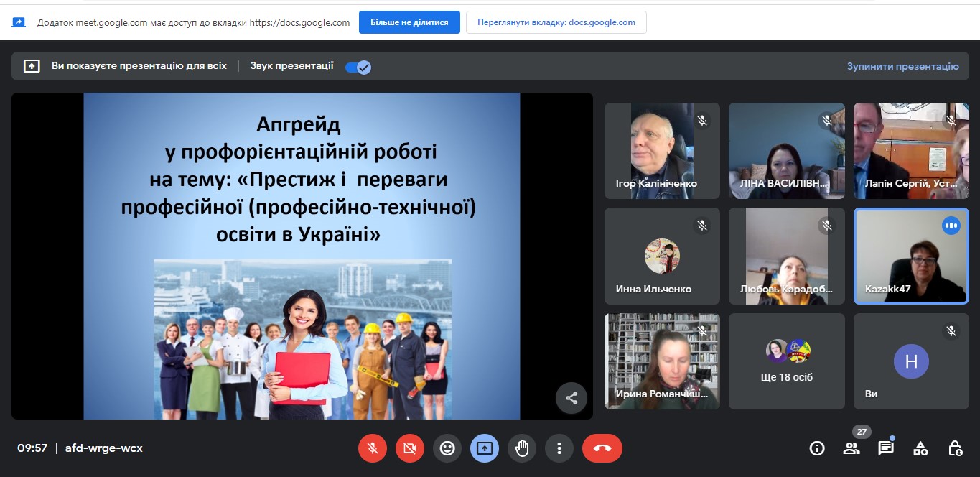980x477 pixels.
Task: Click 'Переглянути вкладку: docs.google.com' button
Action: [x=556, y=22]
